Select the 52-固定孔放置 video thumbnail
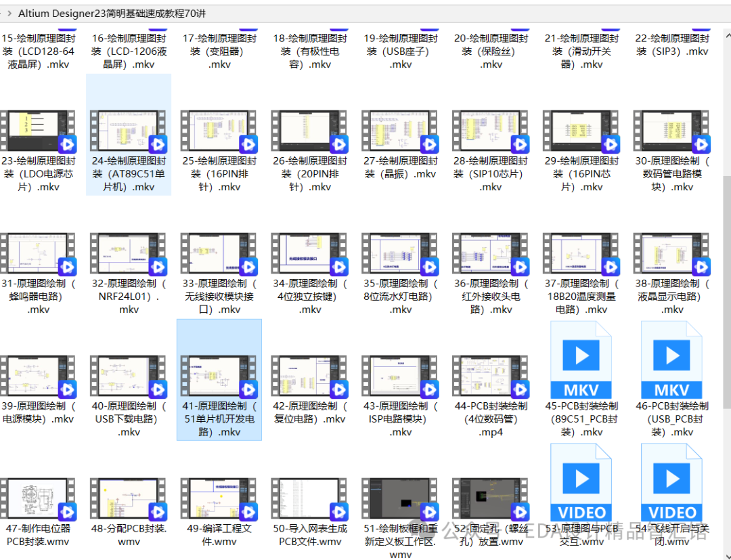The height and width of the screenshot is (560, 731). 491,499
